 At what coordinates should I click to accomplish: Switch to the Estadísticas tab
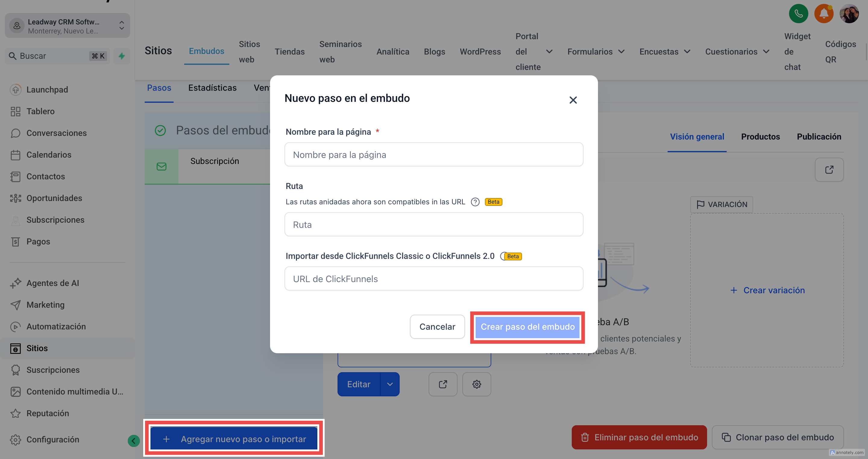pos(212,88)
